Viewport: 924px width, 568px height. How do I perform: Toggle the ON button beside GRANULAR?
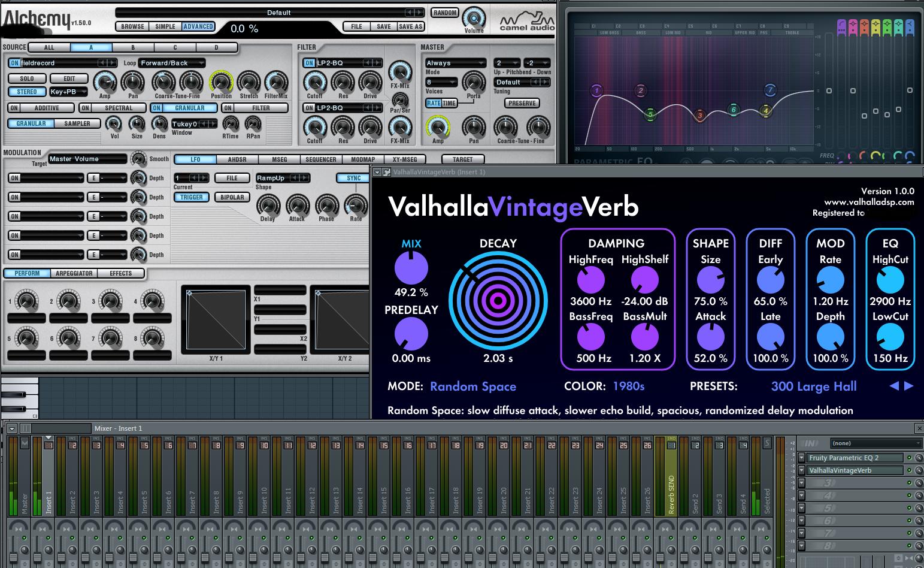tap(156, 108)
